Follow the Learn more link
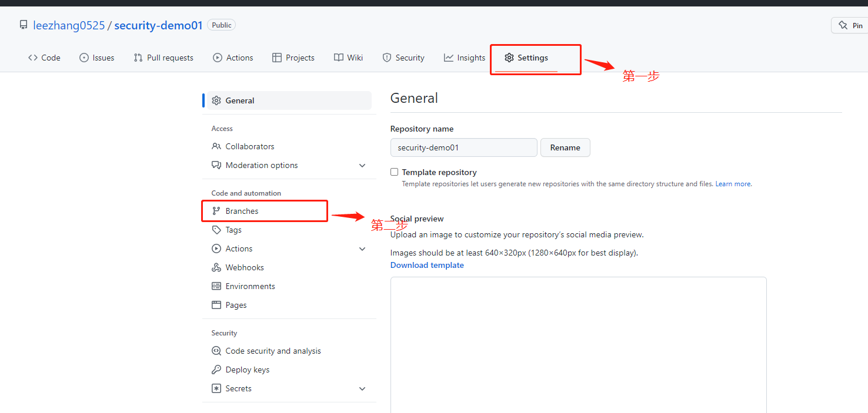The width and height of the screenshot is (868, 413). click(x=733, y=184)
